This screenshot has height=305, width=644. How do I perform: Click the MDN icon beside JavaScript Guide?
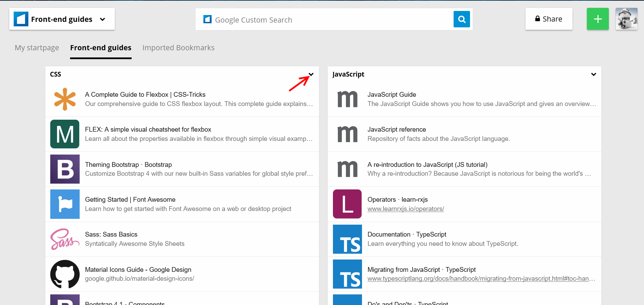coord(347,99)
